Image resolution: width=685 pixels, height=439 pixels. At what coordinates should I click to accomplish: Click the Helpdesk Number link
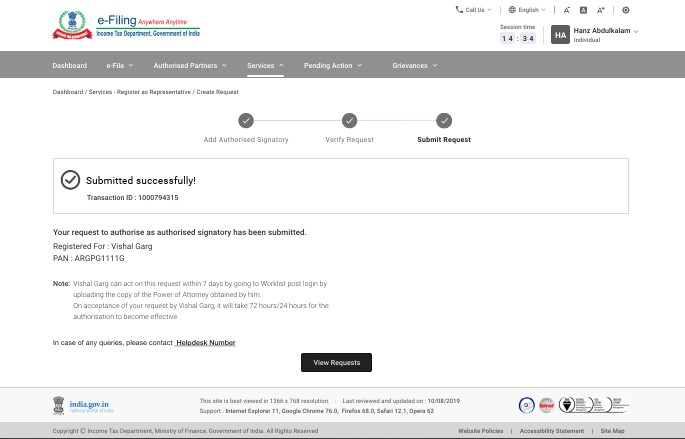point(206,343)
